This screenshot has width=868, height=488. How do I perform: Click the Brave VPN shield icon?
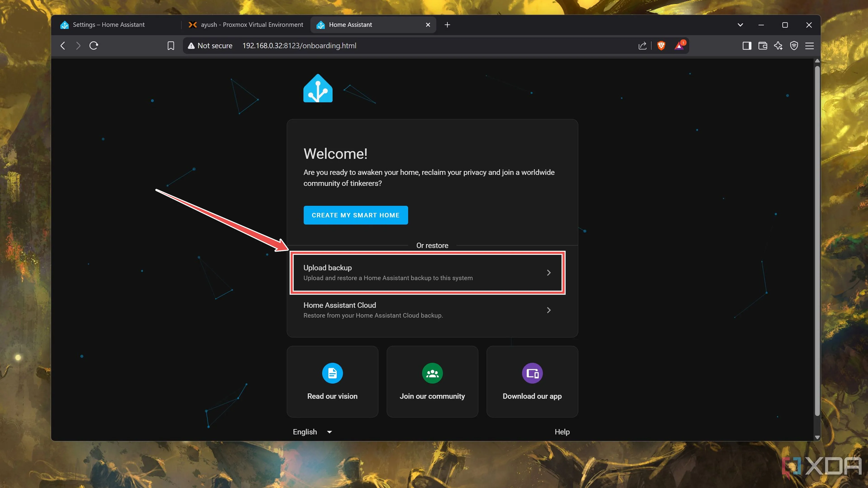tap(794, 45)
